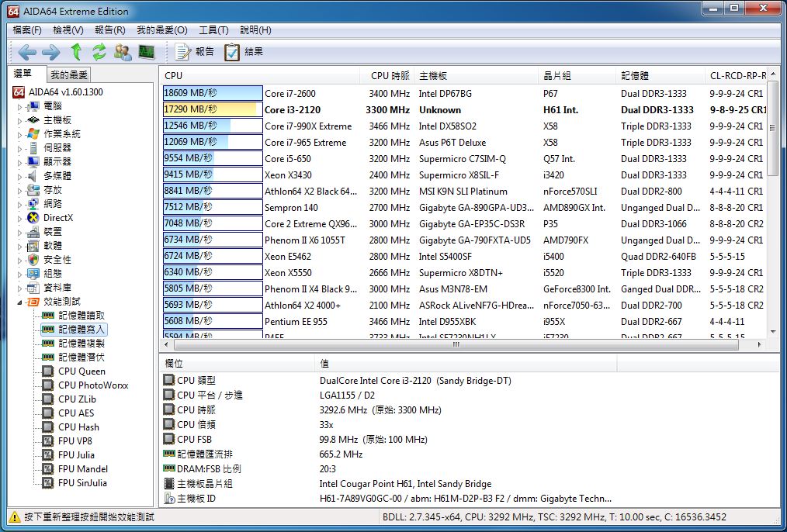
Task: Sort by the CPU 時脈 column header
Action: [x=387, y=76]
